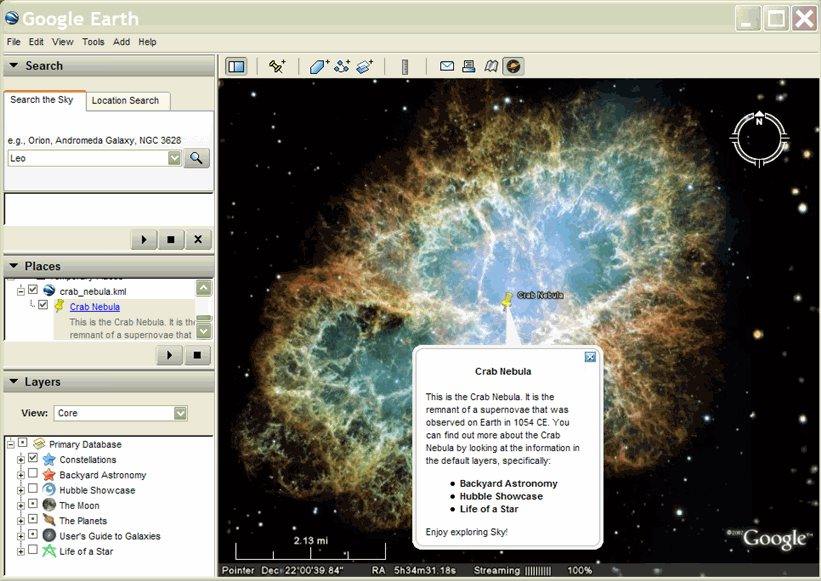Toggle the sidebar visibility icon
Image resolution: width=821 pixels, height=581 pixels.
(x=236, y=65)
